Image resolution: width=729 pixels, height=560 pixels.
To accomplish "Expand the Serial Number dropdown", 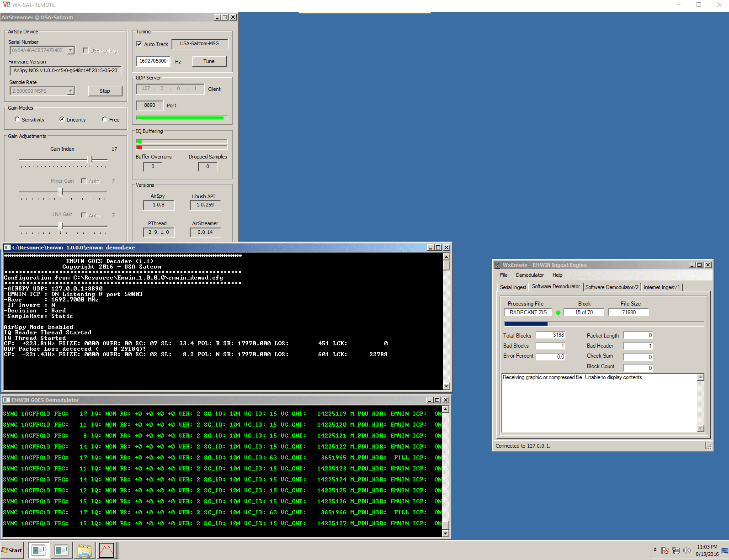I will point(71,50).
